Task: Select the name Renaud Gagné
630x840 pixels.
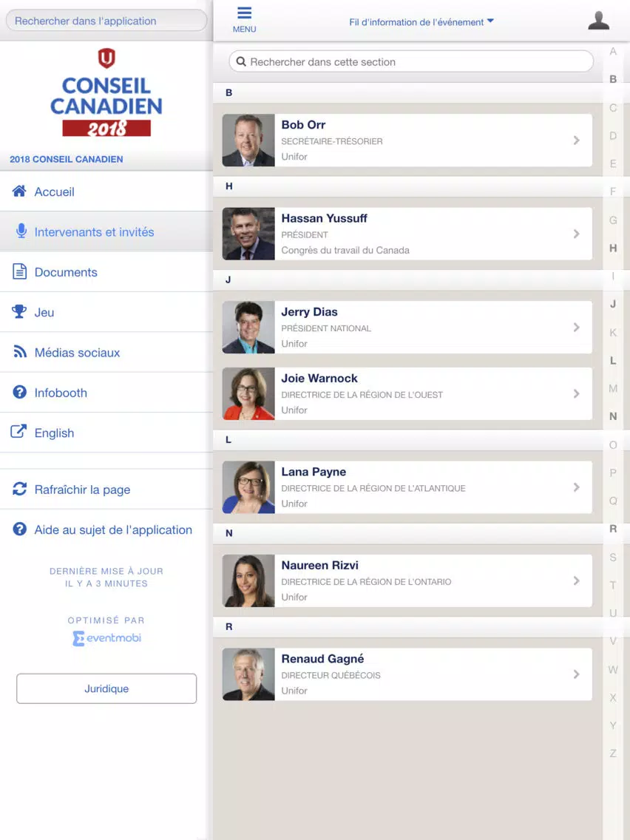Action: coord(322,659)
